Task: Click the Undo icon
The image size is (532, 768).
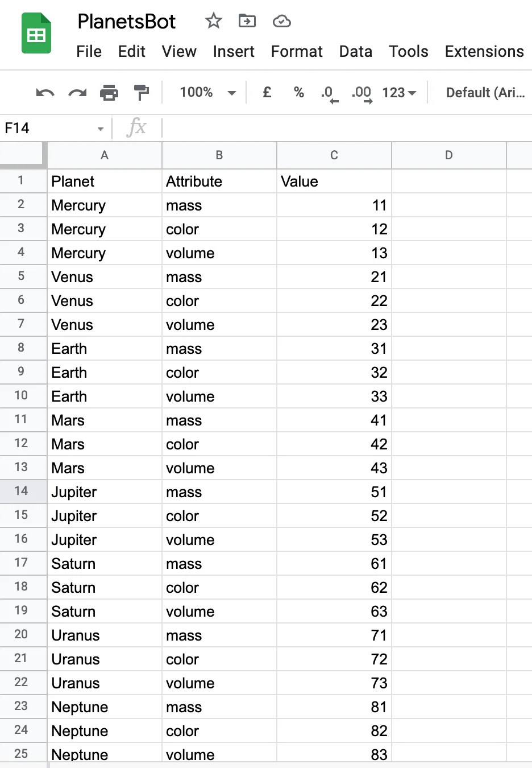Action: point(45,92)
